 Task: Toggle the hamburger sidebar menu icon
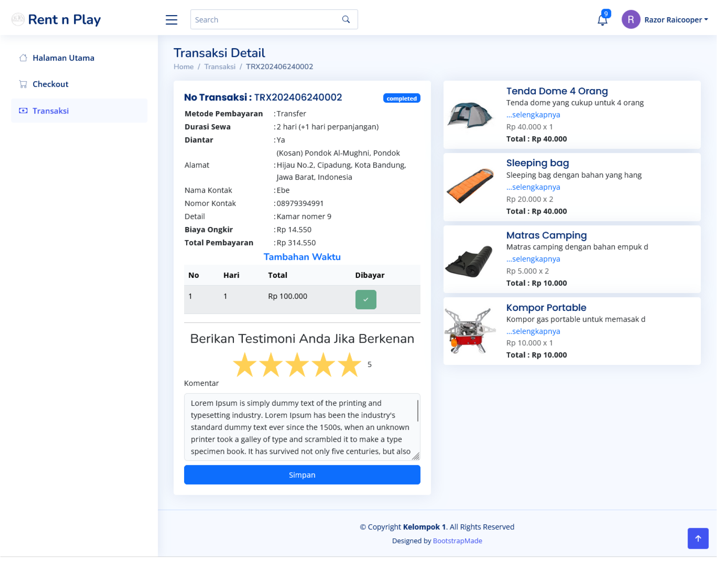coord(171,20)
